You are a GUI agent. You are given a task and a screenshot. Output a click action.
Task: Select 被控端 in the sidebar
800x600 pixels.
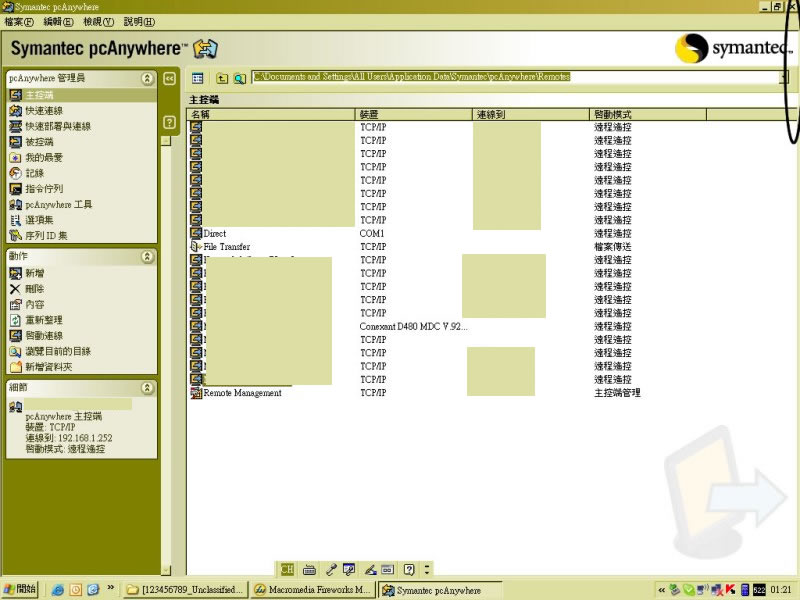39,142
